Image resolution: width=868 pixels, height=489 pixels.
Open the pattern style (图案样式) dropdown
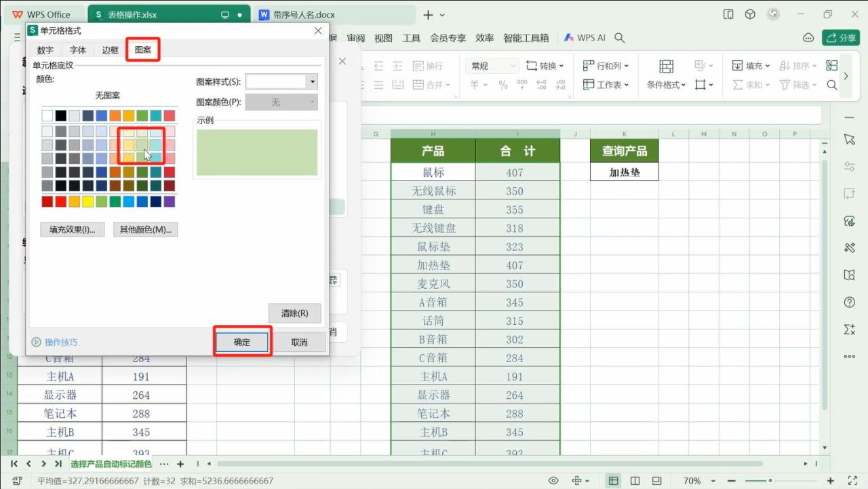281,82
